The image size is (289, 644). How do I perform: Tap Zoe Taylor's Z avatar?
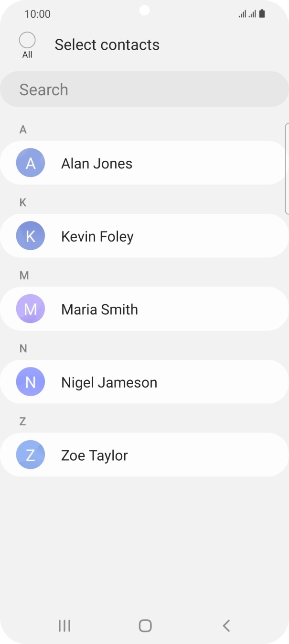pos(31,455)
